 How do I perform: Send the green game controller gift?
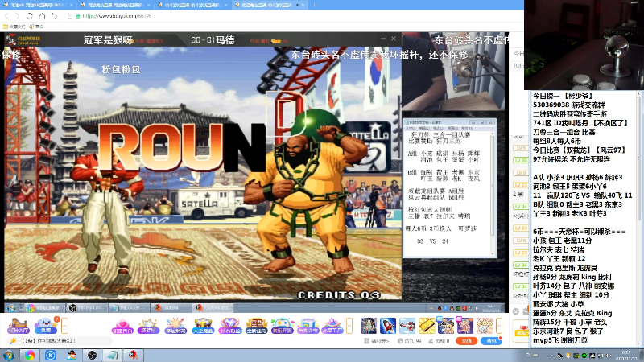tap(283, 326)
